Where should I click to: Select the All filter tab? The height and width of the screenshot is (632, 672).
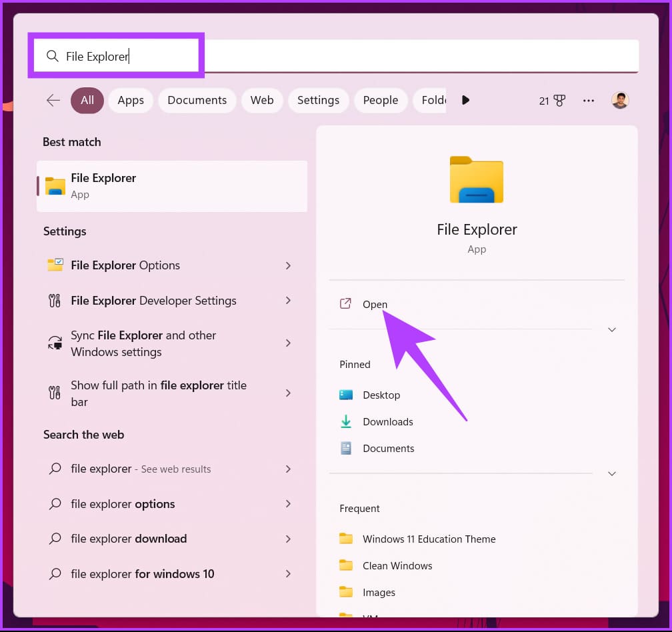87,100
